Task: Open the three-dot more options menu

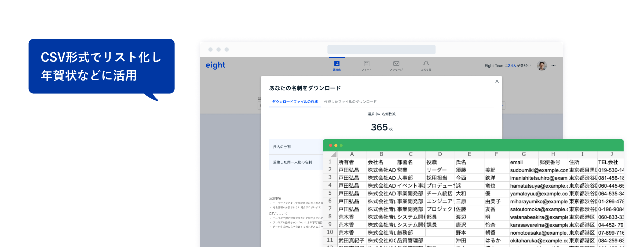Action: coord(553,66)
